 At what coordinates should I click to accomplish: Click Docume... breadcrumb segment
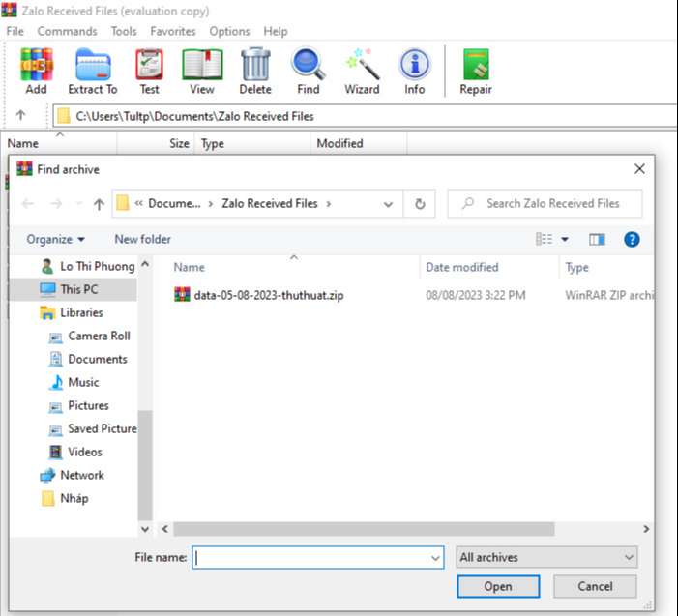174,204
